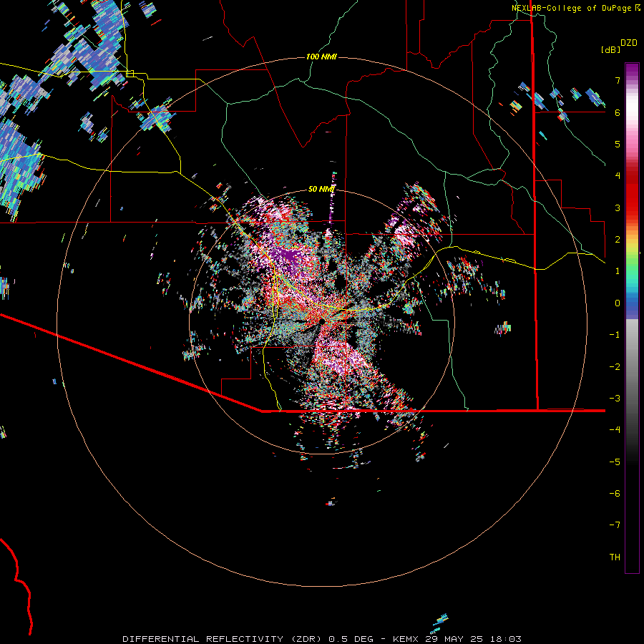
Task: Click the 7 value on the ZDR scale
Action: coord(618,80)
